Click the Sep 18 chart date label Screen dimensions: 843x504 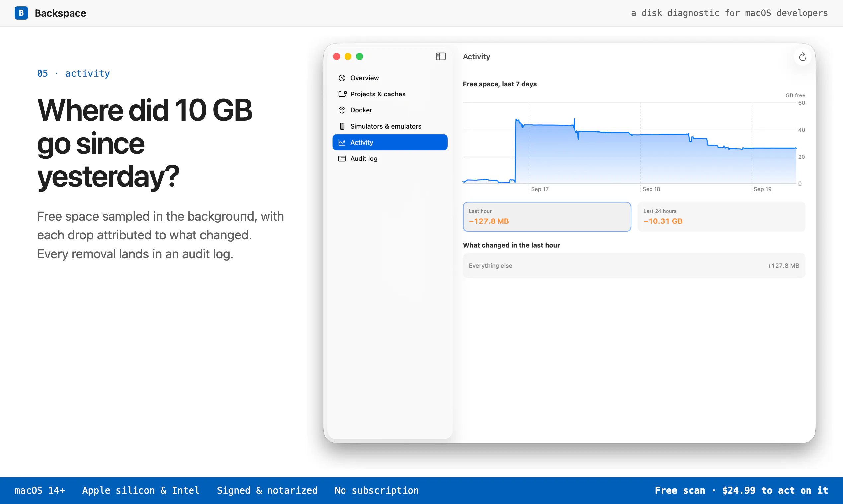[651, 189]
